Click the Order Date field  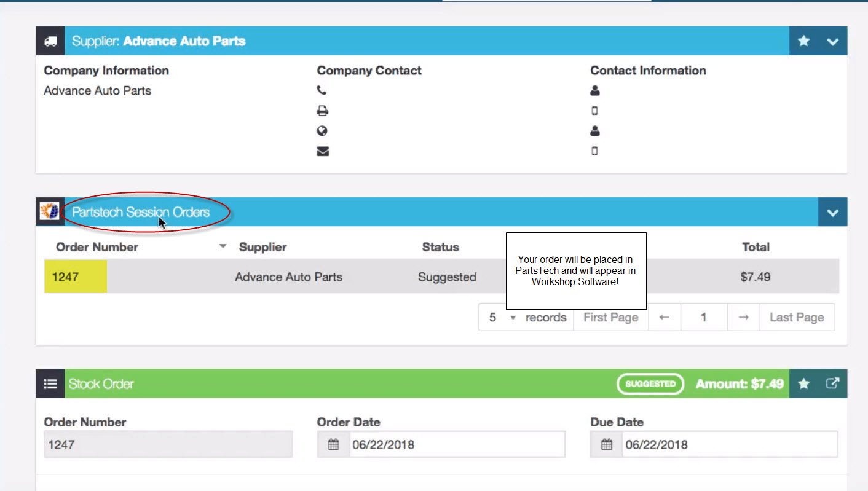pos(457,444)
